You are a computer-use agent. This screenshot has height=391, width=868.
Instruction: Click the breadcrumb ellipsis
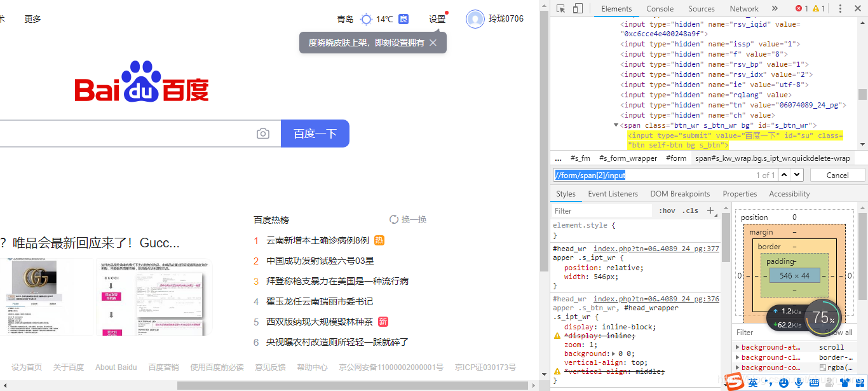coord(558,158)
